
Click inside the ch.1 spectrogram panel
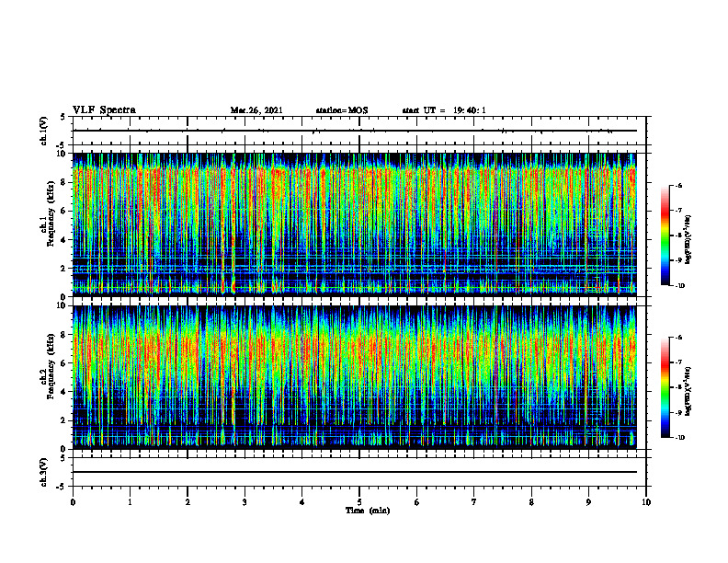pyautogui.click(x=355, y=224)
